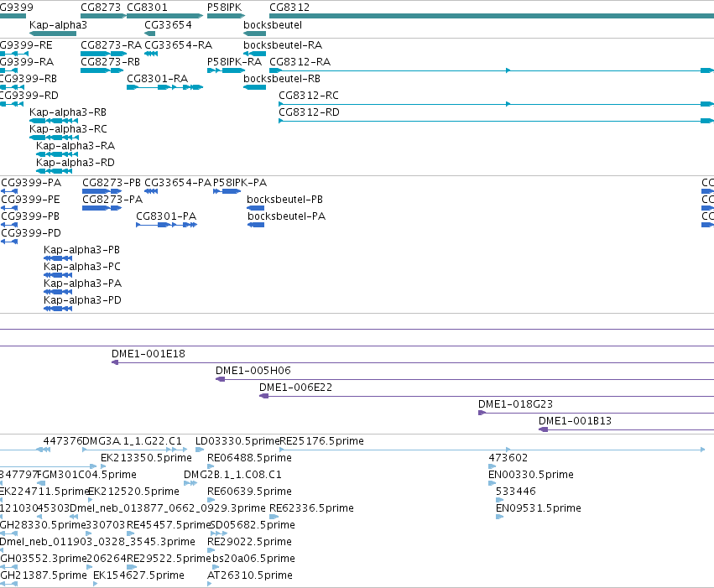Click protein Kap-alpha3-PA label
This screenshot has width=714, height=588.
83,284
